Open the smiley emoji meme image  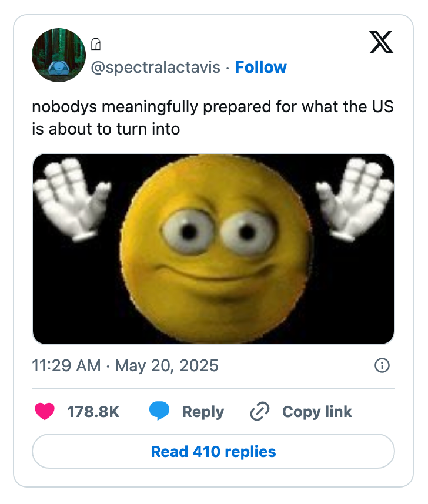click(x=214, y=248)
